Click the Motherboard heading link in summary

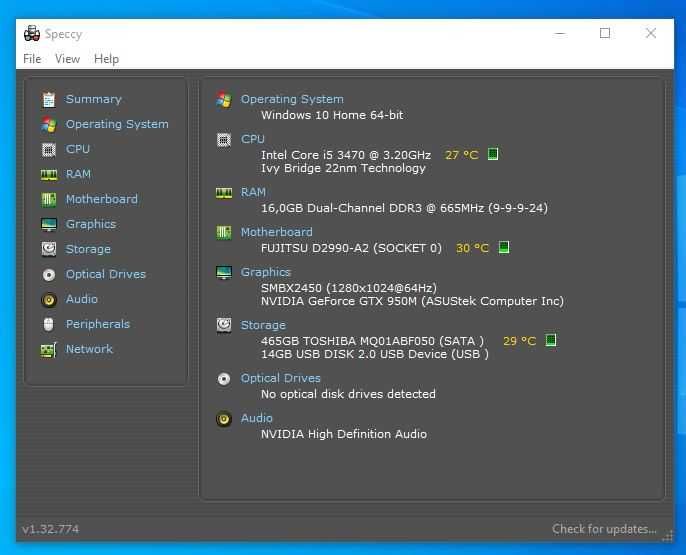[x=276, y=232]
